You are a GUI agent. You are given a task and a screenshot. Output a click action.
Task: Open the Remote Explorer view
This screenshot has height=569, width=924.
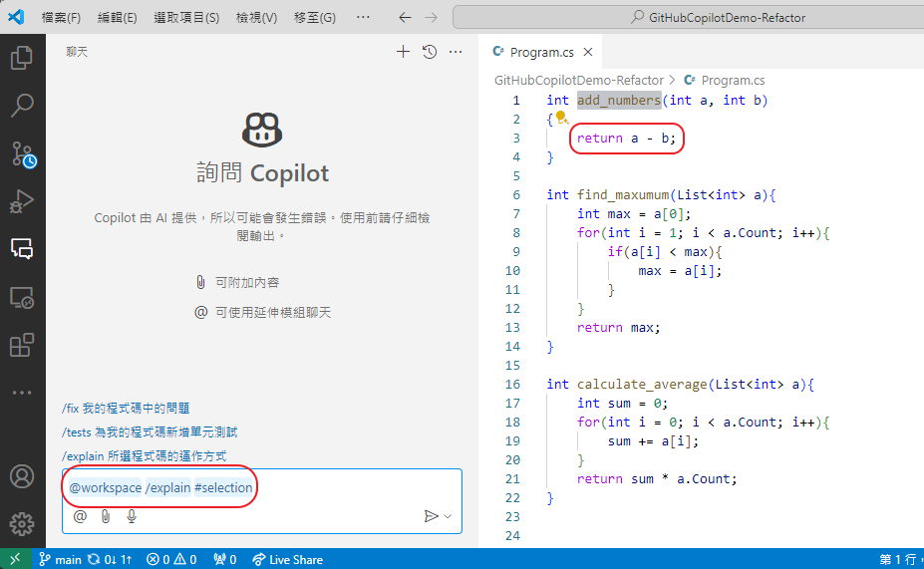(x=22, y=298)
